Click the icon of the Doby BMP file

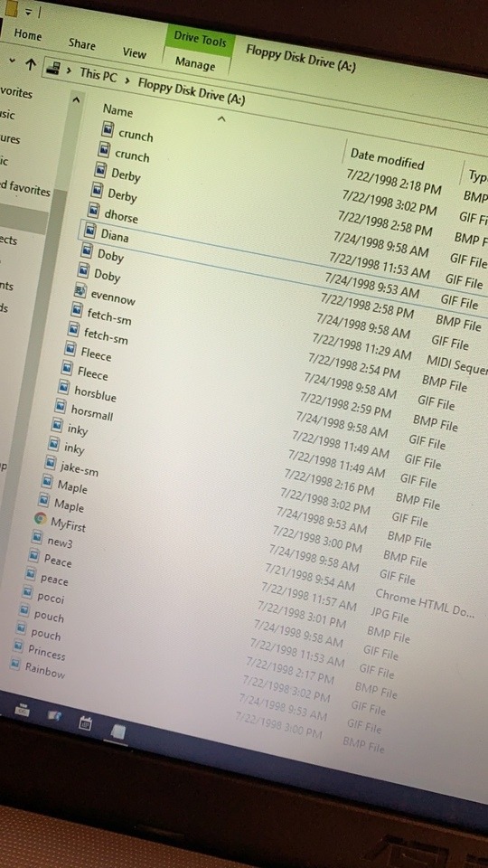coord(88,250)
